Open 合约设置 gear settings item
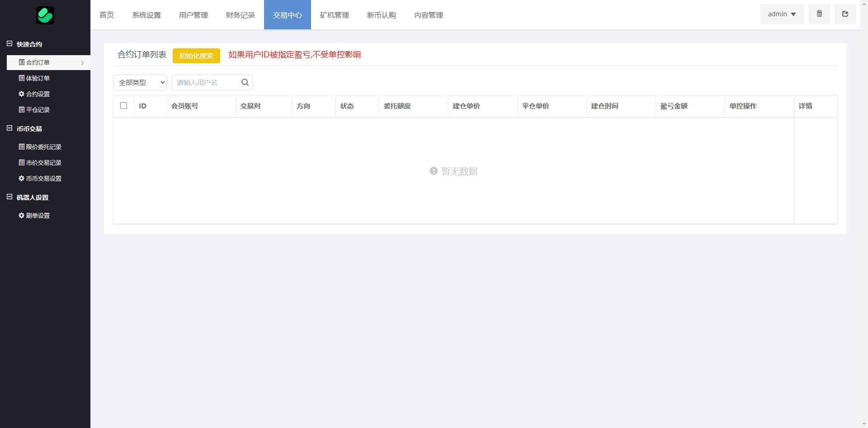The image size is (868, 428). point(38,94)
